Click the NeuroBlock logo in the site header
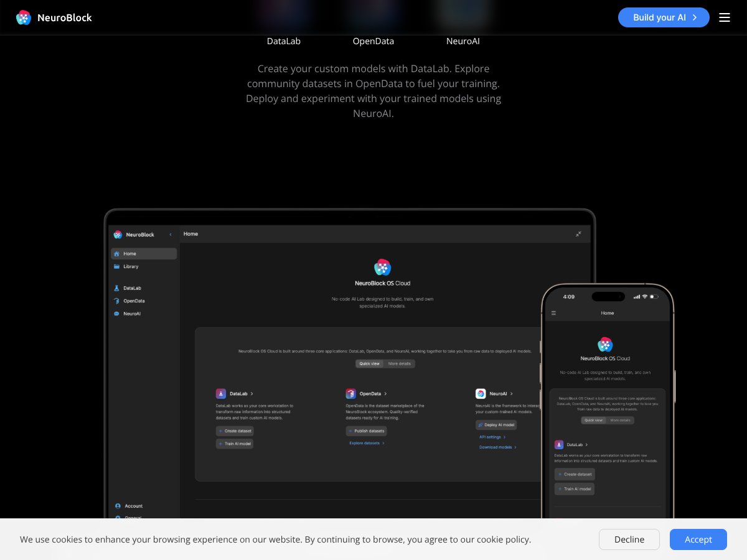This screenshot has height=560, width=747. (54, 17)
